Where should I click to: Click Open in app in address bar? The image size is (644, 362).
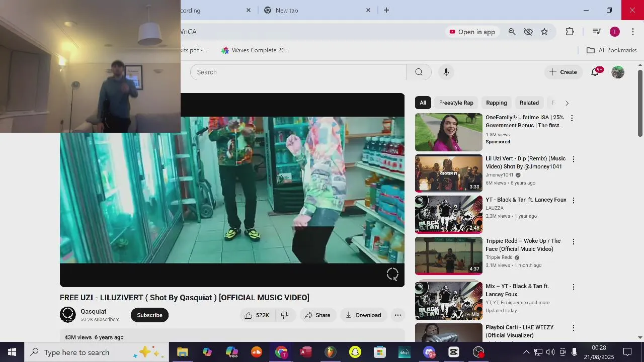[x=472, y=32]
